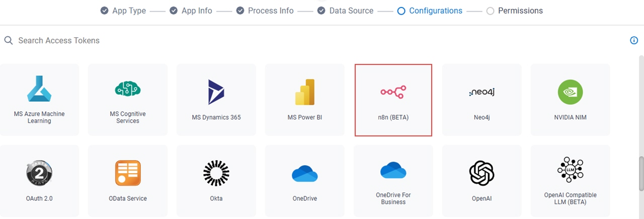
Task: Select the NVIDIA NIM icon
Action: pos(571,92)
